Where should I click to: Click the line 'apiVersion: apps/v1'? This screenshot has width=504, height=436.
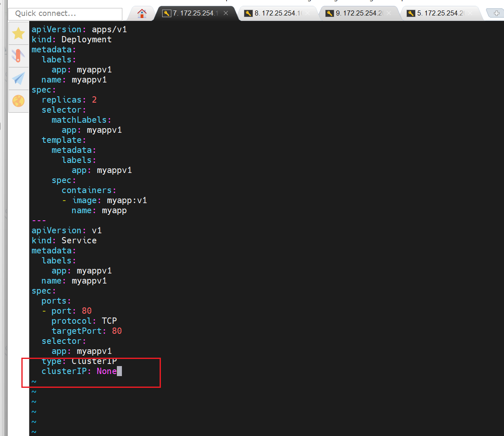tap(79, 29)
